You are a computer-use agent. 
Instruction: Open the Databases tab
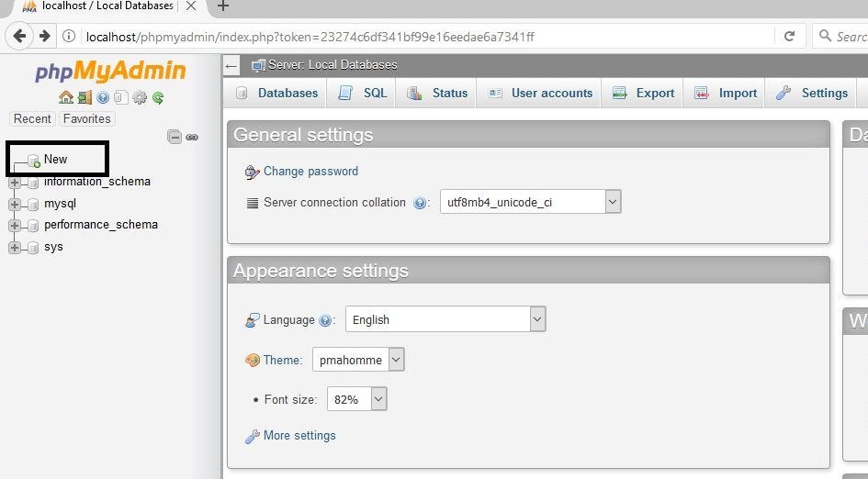pos(276,93)
